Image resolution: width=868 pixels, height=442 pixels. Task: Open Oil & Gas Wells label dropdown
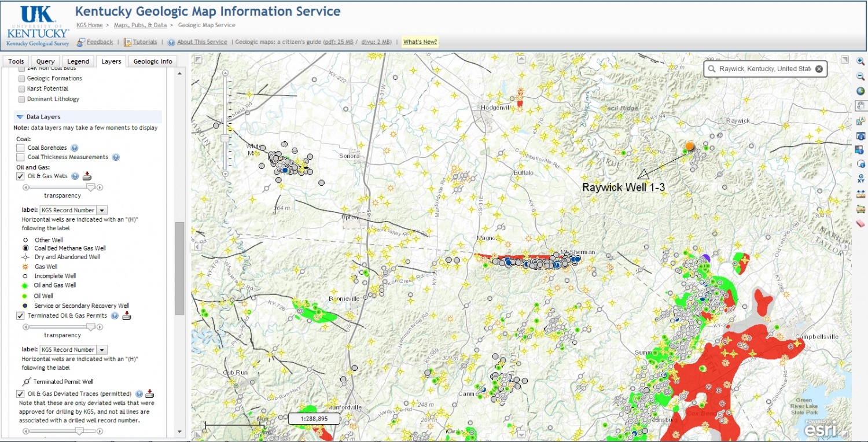tap(102, 211)
